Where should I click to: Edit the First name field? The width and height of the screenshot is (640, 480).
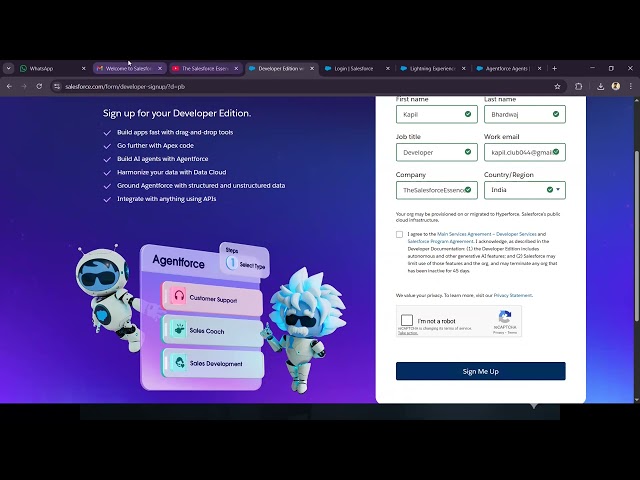(436, 114)
